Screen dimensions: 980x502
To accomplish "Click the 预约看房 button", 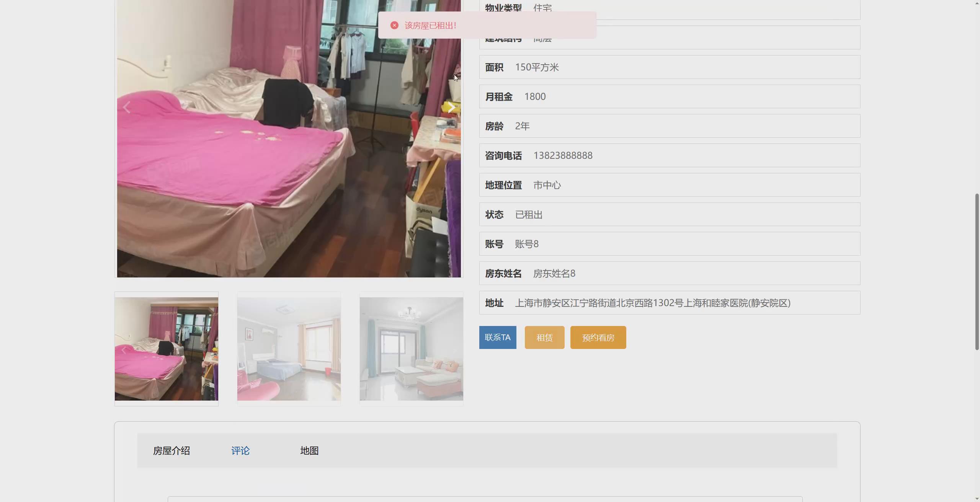I will point(598,337).
